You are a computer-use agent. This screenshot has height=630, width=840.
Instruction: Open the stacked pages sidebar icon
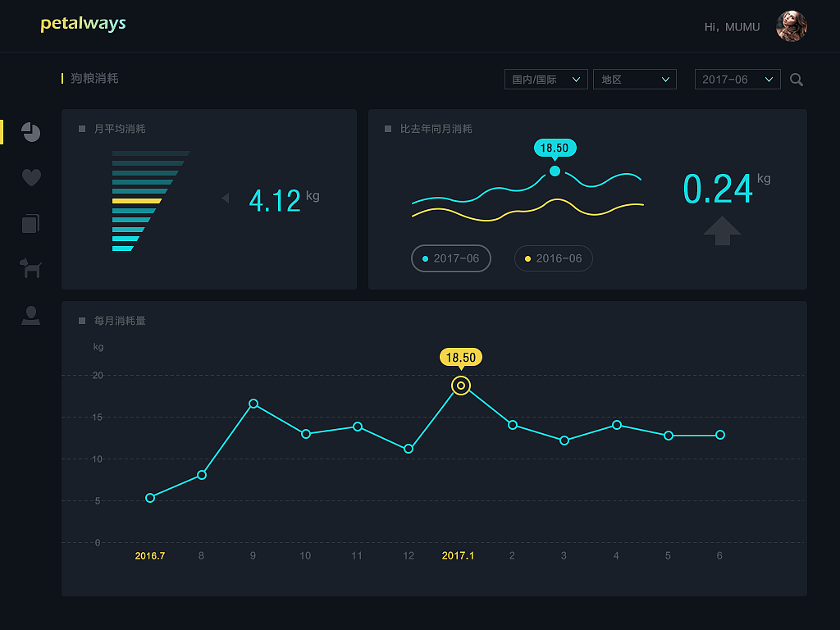[x=30, y=223]
